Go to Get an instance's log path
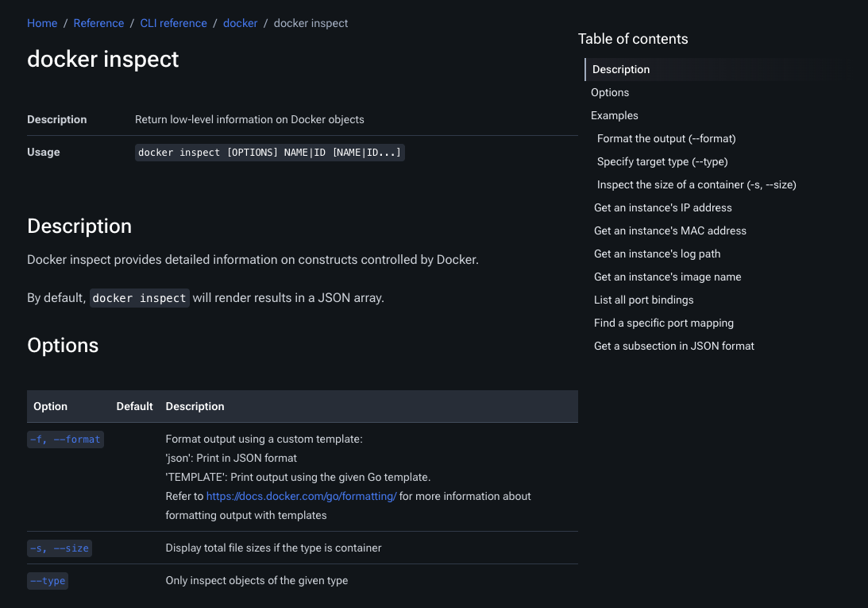Screen dimensions: 868x608 tap(658, 254)
